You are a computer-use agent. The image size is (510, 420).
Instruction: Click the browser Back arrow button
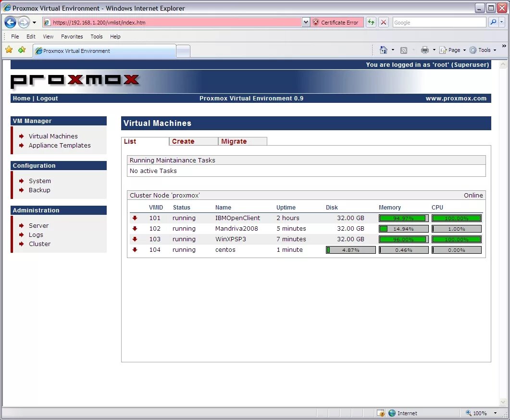click(10, 23)
